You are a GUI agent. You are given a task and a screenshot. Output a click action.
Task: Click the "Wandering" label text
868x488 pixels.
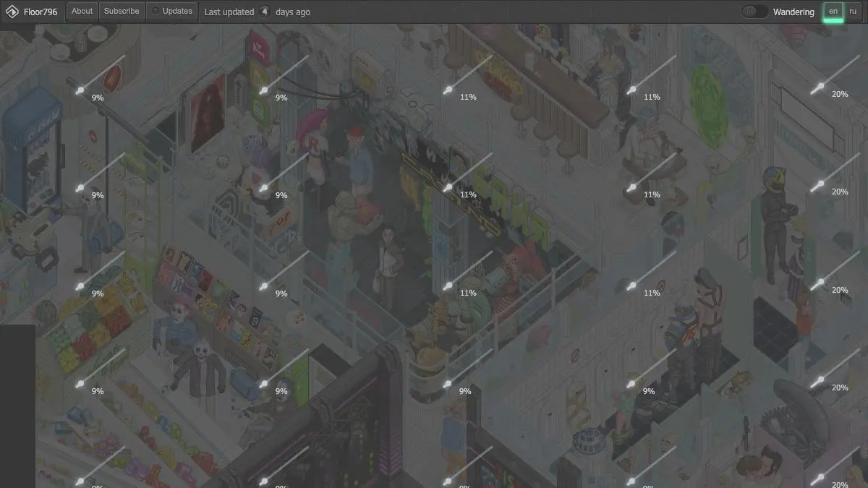[793, 12]
